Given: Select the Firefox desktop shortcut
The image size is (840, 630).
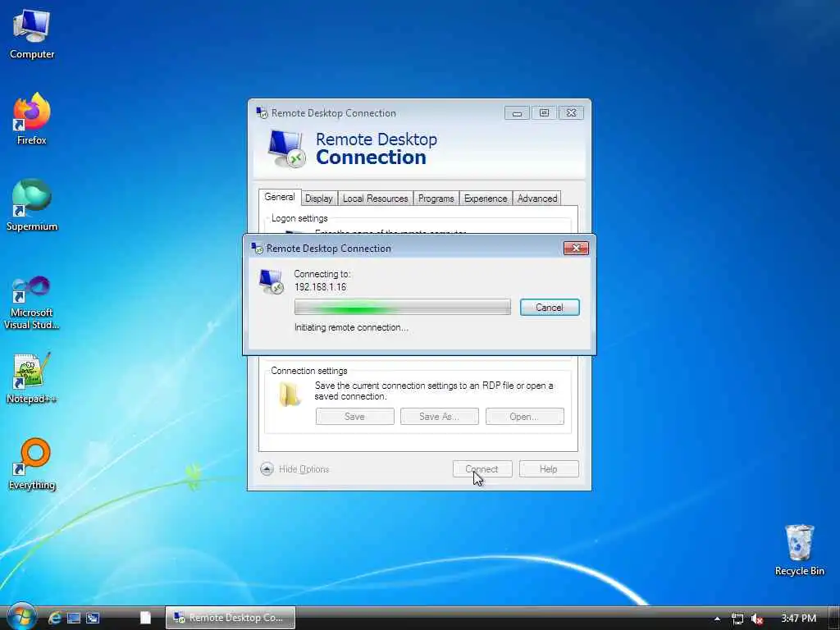Looking at the screenshot, I should tap(32, 119).
